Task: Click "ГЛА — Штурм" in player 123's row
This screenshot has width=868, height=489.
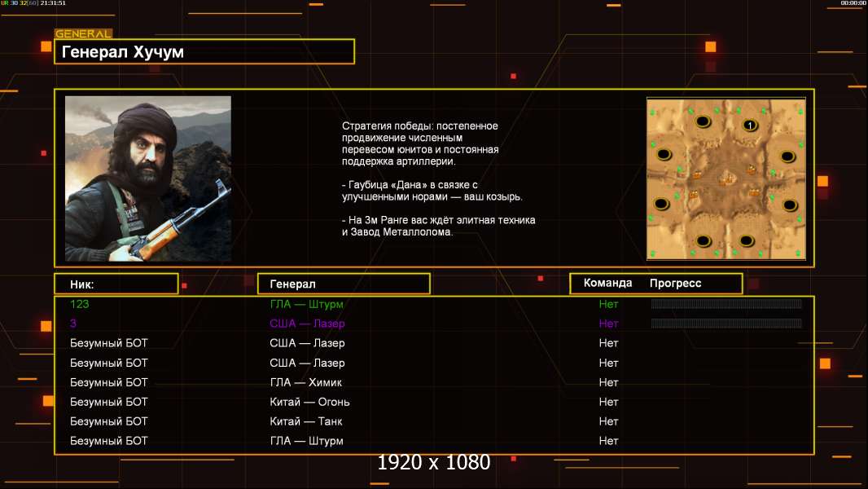Action: pos(306,304)
